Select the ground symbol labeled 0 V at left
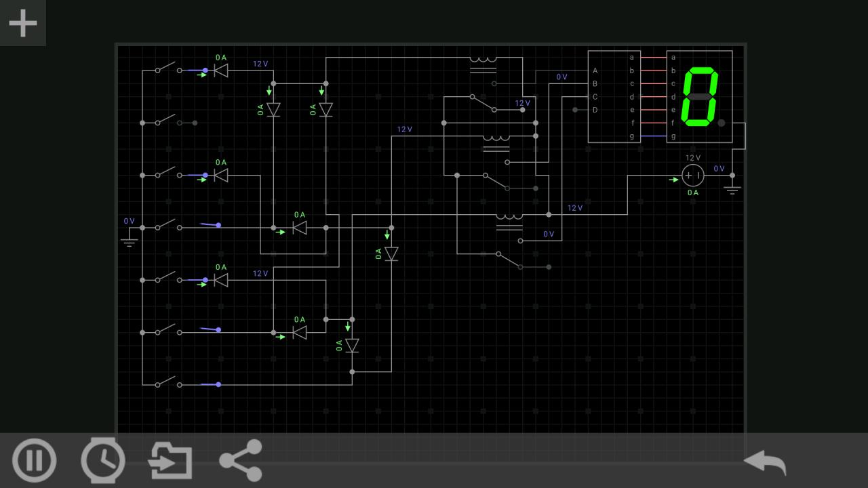The height and width of the screenshot is (488, 868). click(x=129, y=241)
